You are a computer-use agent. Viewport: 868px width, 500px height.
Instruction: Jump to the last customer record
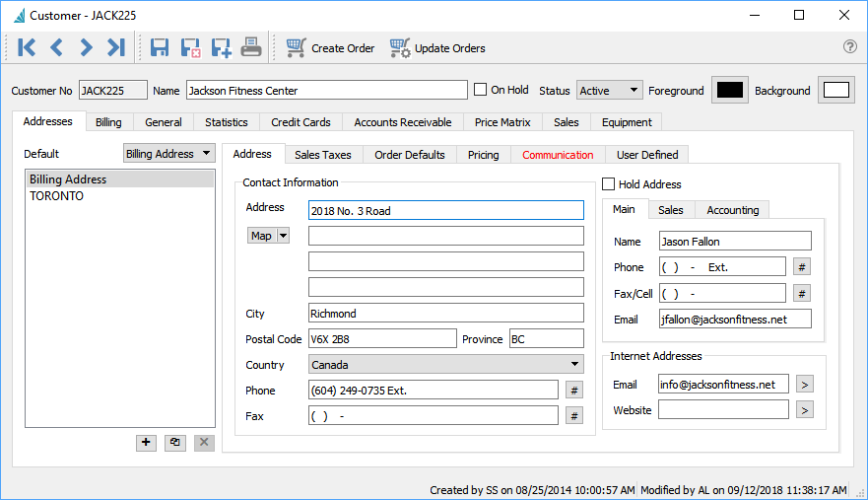tap(116, 47)
